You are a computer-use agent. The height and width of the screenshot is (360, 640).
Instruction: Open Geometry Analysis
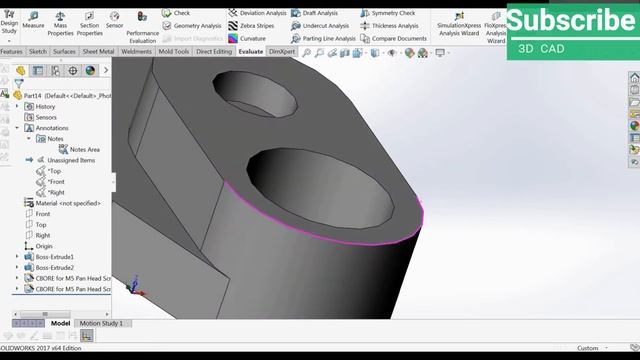[192, 26]
